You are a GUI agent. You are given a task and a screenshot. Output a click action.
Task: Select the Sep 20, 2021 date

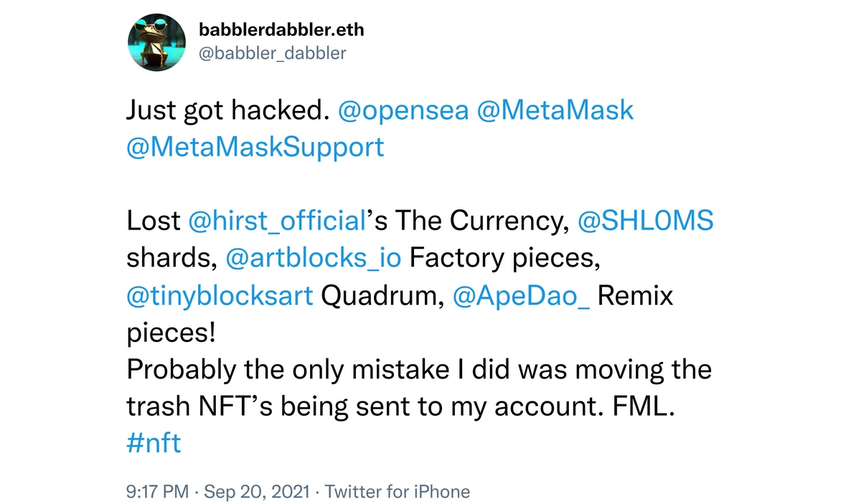(258, 492)
